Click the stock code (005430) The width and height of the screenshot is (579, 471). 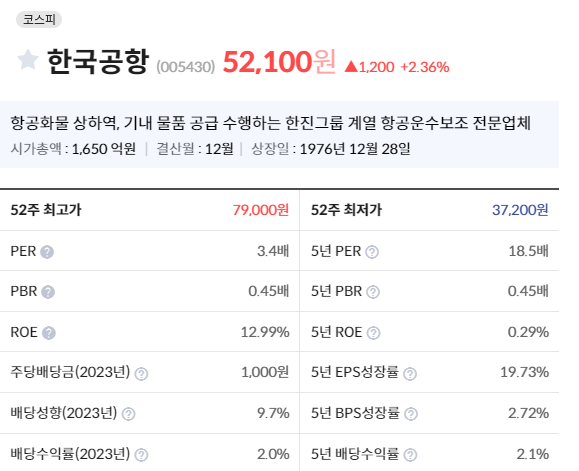[x=185, y=67]
